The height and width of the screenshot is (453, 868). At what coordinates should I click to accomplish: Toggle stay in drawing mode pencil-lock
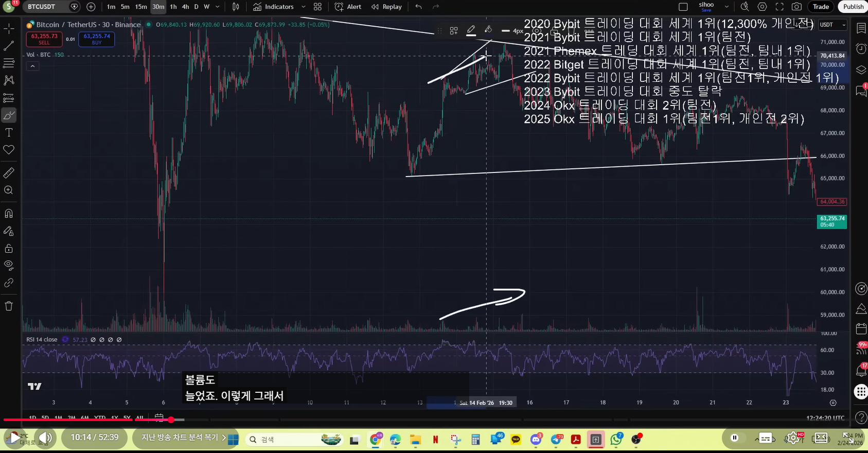9,231
